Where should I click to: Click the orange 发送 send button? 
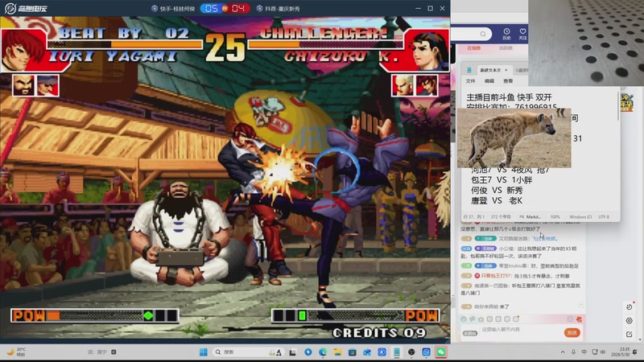pos(572,332)
